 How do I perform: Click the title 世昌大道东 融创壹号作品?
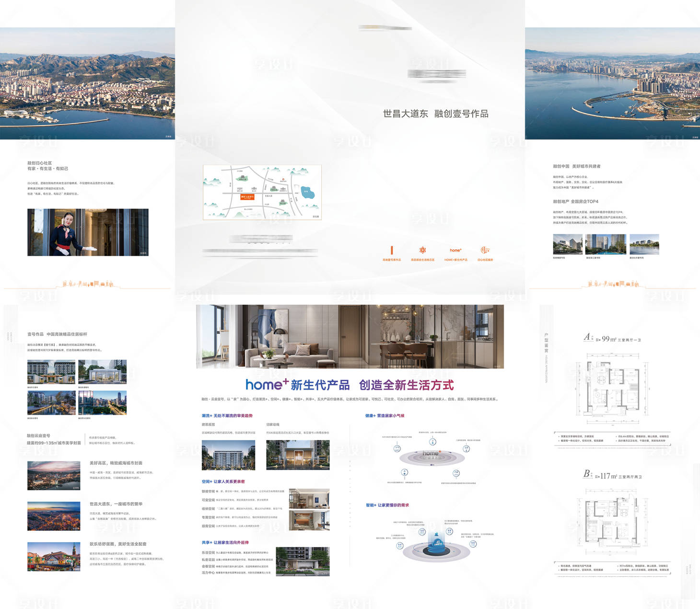pyautogui.click(x=436, y=114)
